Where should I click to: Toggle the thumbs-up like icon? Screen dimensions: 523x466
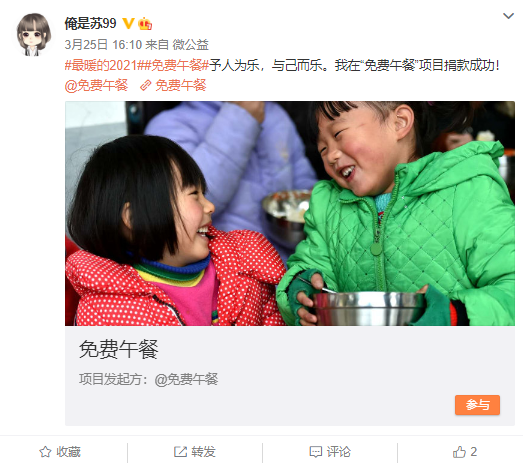tap(459, 452)
